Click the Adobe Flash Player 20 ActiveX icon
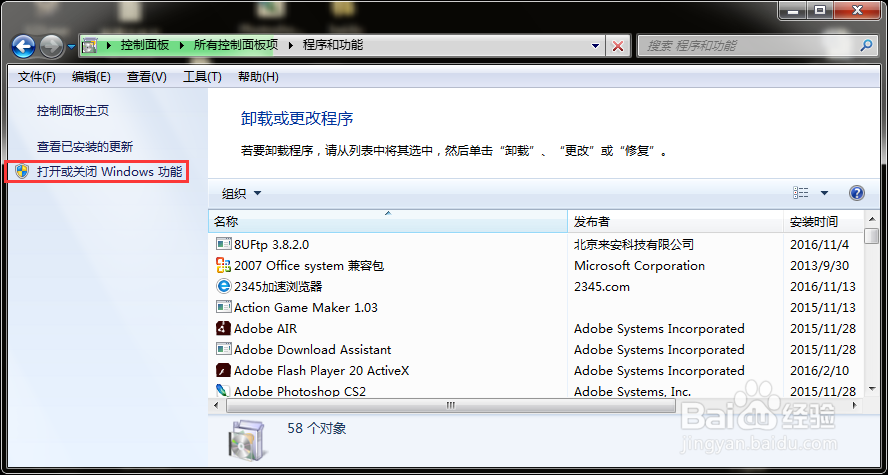 click(x=224, y=370)
